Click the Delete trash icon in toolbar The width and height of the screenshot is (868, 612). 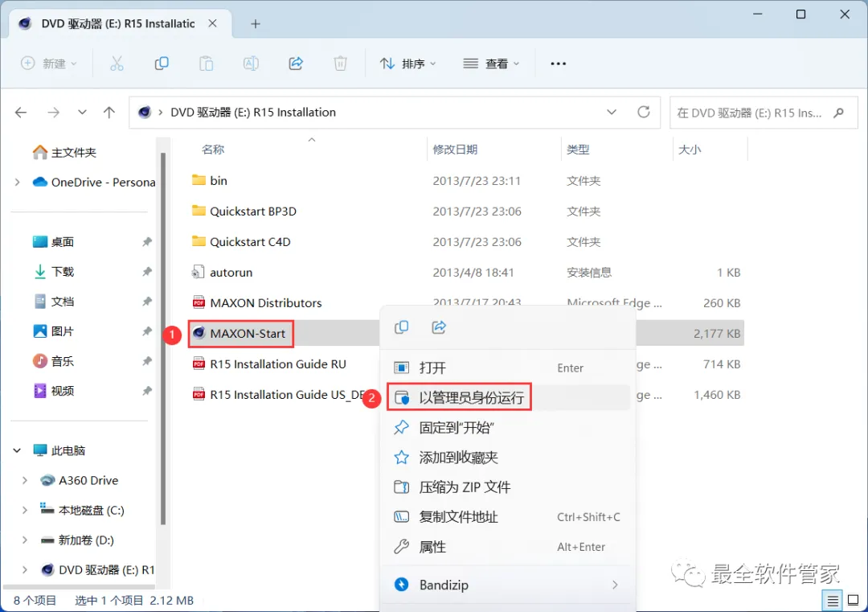[x=340, y=64]
